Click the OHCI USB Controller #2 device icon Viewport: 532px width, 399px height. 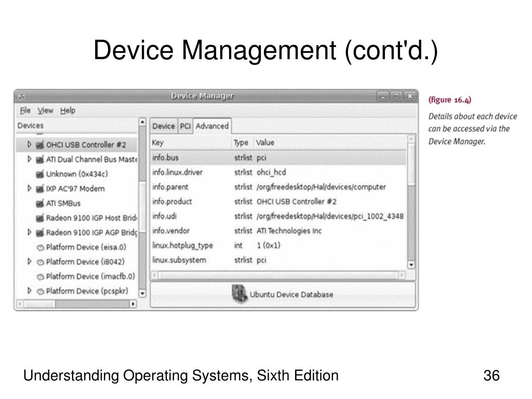pos(40,145)
